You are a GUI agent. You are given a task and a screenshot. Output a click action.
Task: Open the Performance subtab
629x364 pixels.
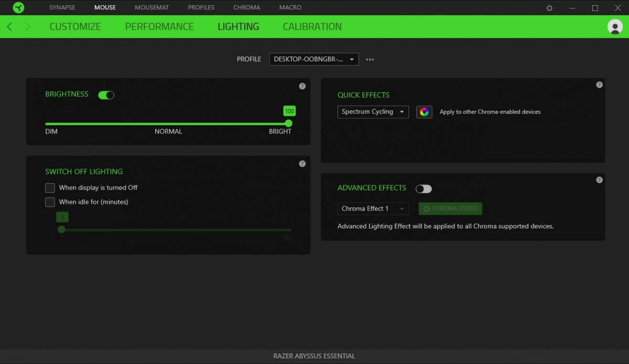[159, 27]
